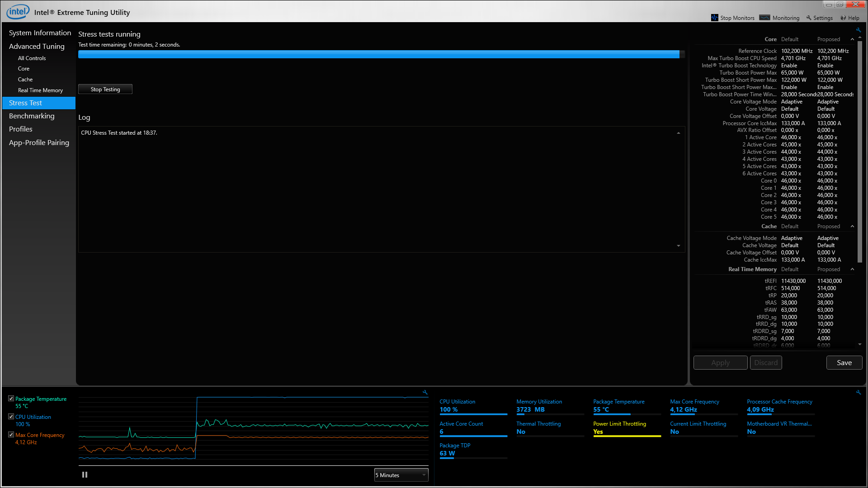Viewport: 868px width, 488px height.
Task: Toggle Max Core Frequency graph checkbox
Action: pyautogui.click(x=11, y=435)
